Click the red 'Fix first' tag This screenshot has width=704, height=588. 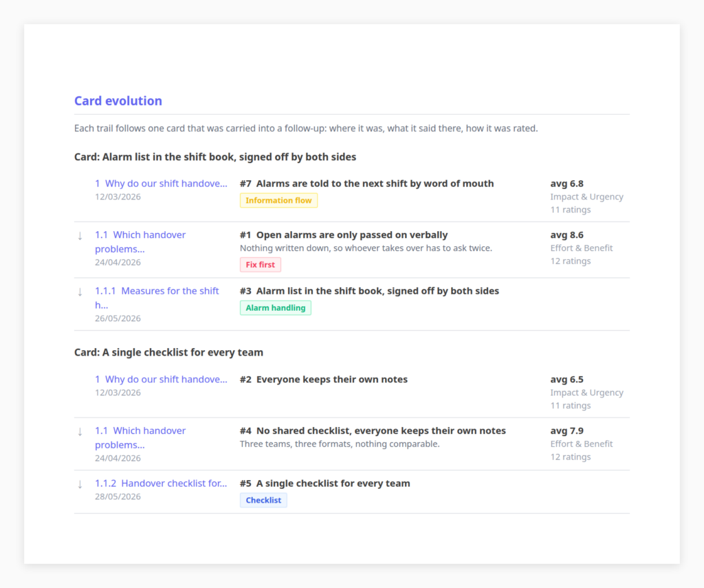(x=261, y=265)
